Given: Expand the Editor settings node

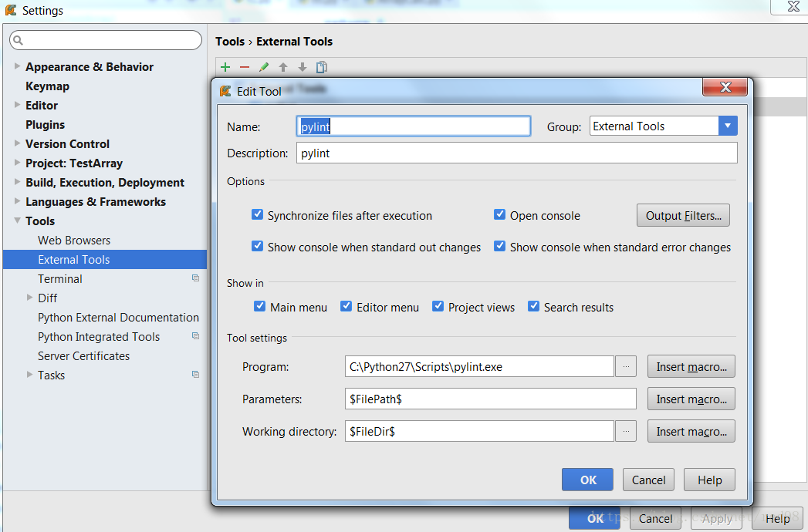Looking at the screenshot, I should pyautogui.click(x=17, y=105).
